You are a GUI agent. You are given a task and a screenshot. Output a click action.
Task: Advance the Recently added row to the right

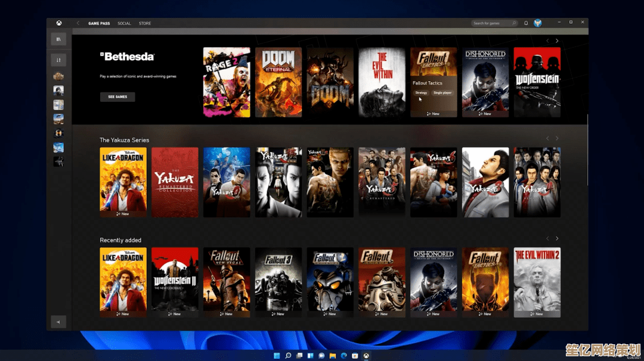pos(557,239)
